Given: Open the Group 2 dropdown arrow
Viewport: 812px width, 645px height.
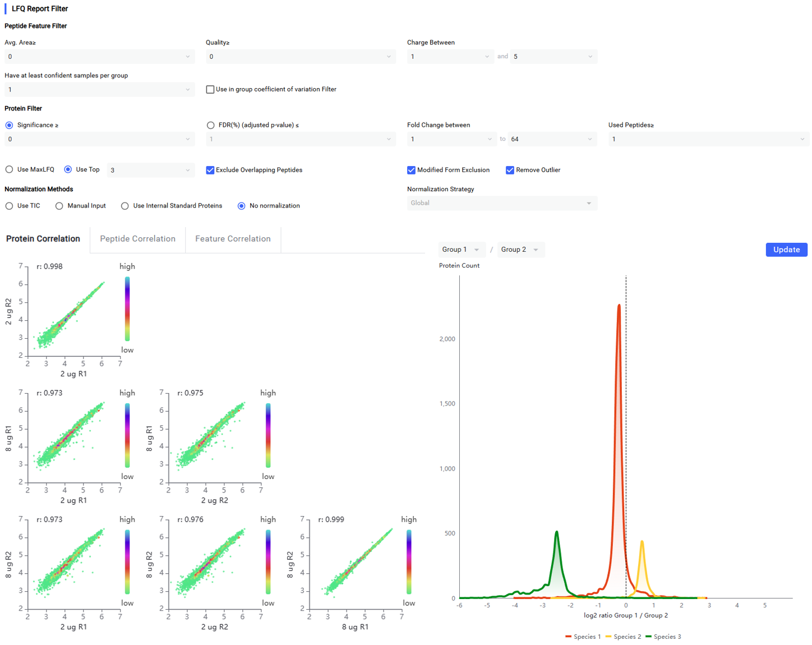Looking at the screenshot, I should 536,250.
